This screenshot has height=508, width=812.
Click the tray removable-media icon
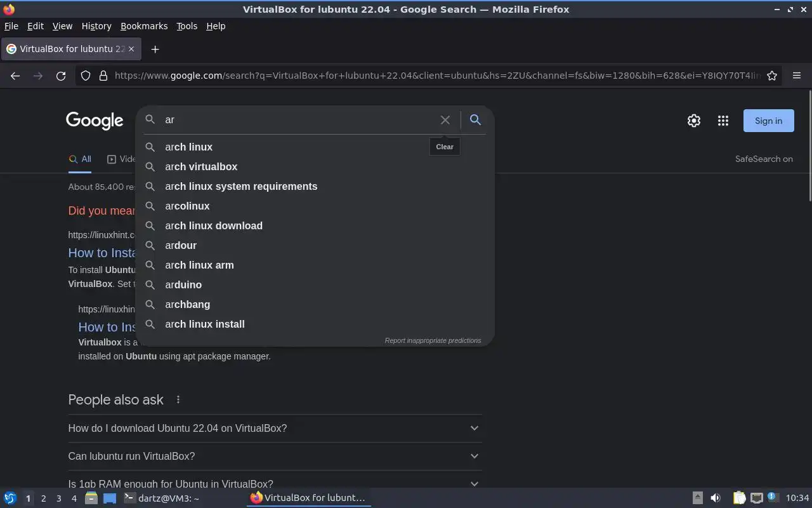pyautogui.click(x=697, y=498)
